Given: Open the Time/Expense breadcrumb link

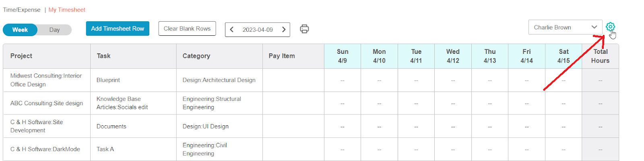Looking at the screenshot, I should point(22,10).
